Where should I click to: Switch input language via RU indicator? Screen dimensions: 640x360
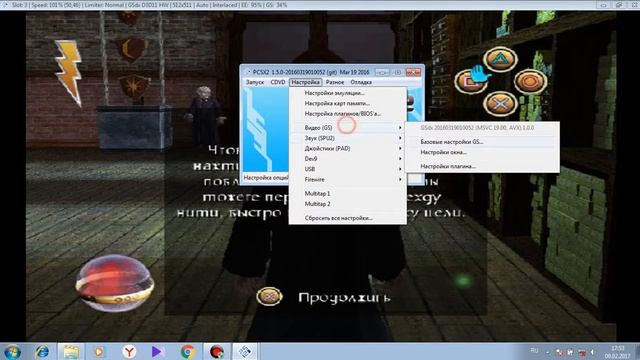click(534, 351)
